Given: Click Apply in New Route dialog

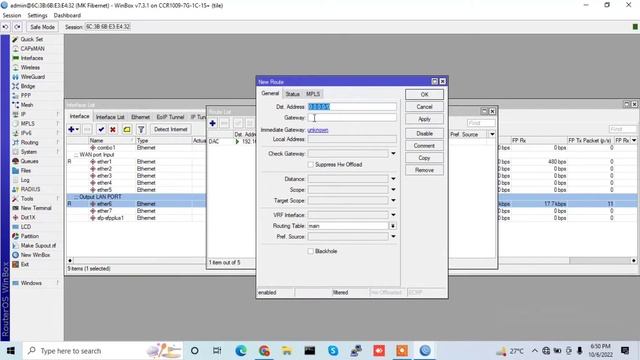Looking at the screenshot, I should tap(424, 119).
